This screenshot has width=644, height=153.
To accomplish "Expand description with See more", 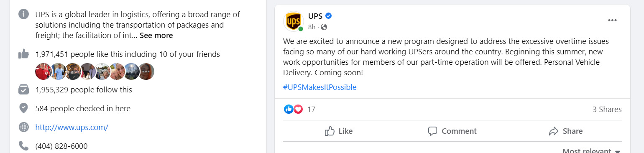I will [156, 36].
